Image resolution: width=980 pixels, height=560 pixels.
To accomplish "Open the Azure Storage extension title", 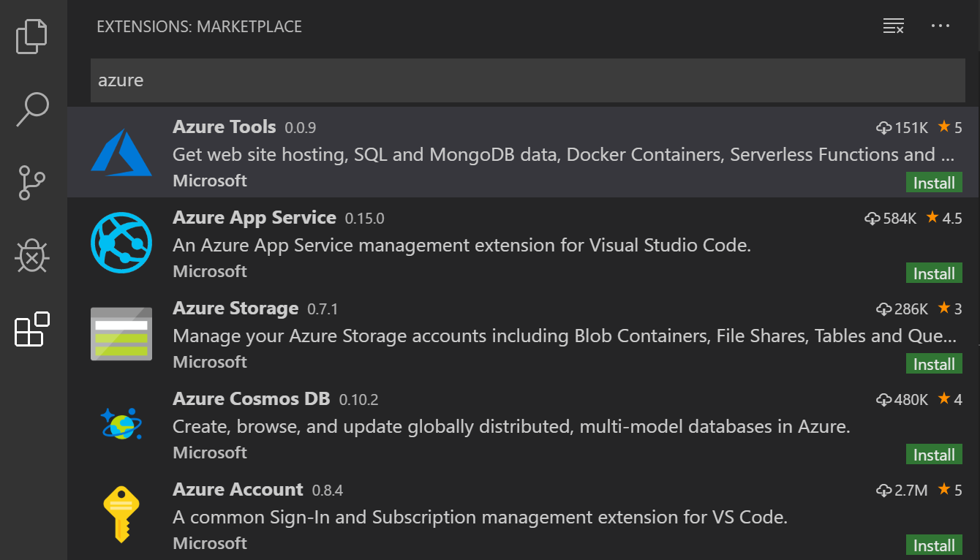I will pyautogui.click(x=235, y=308).
